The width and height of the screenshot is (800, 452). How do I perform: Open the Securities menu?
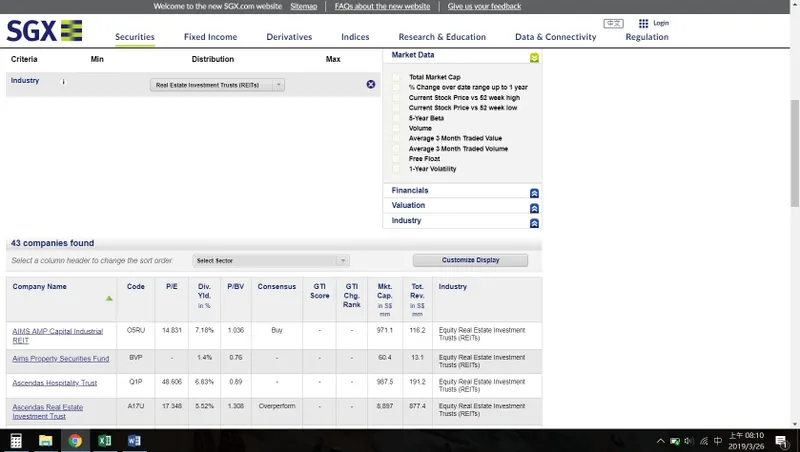[x=135, y=37]
